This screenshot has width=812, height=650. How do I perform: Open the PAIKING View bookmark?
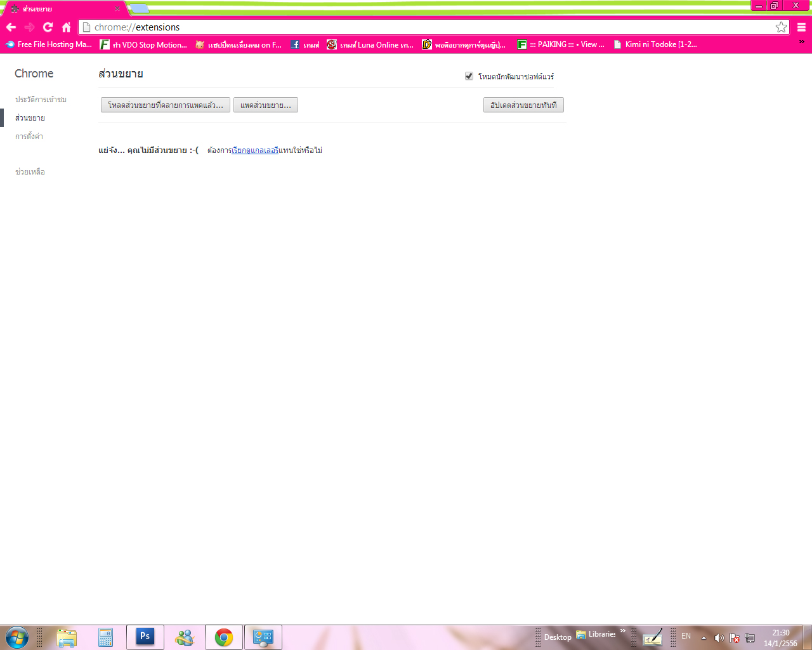tap(561, 44)
